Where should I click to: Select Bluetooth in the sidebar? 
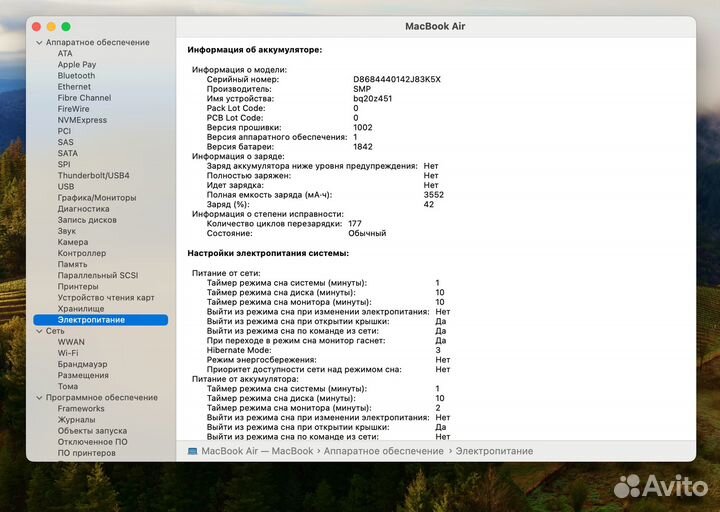click(x=76, y=76)
